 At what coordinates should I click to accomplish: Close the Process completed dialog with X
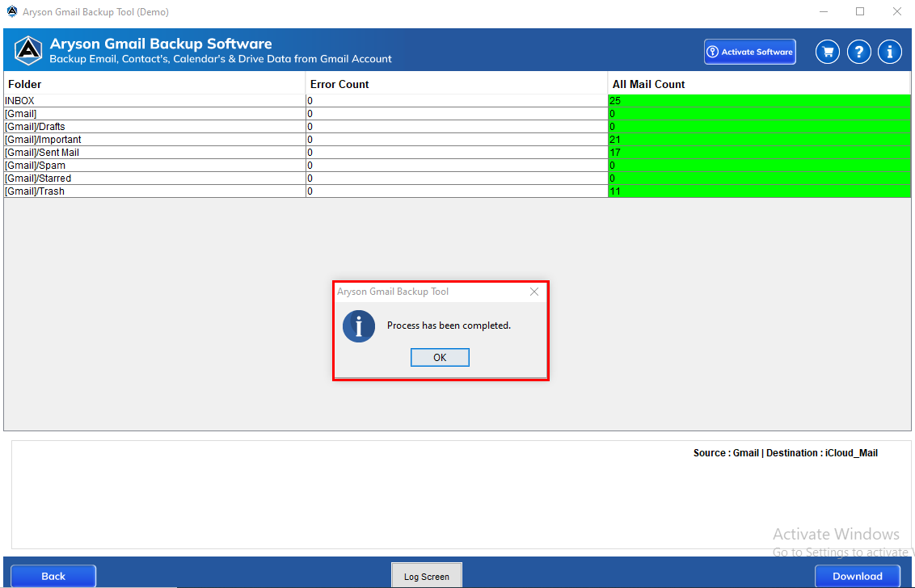(x=534, y=292)
